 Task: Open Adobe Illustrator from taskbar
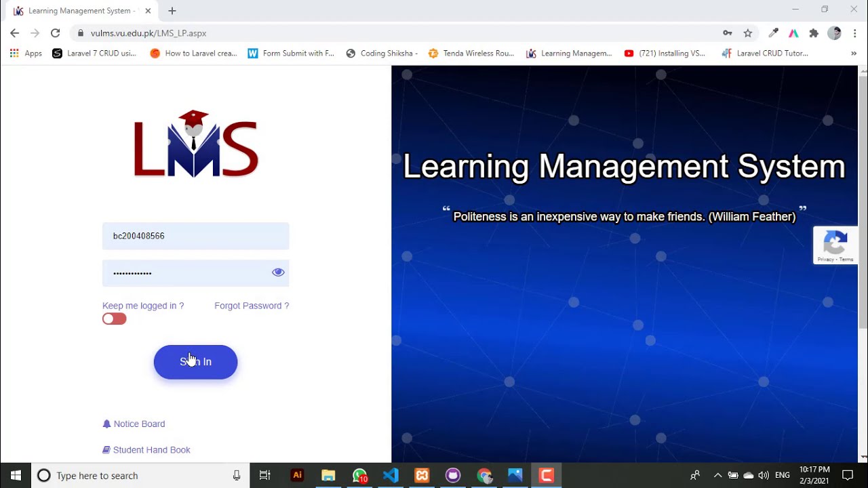point(297,476)
